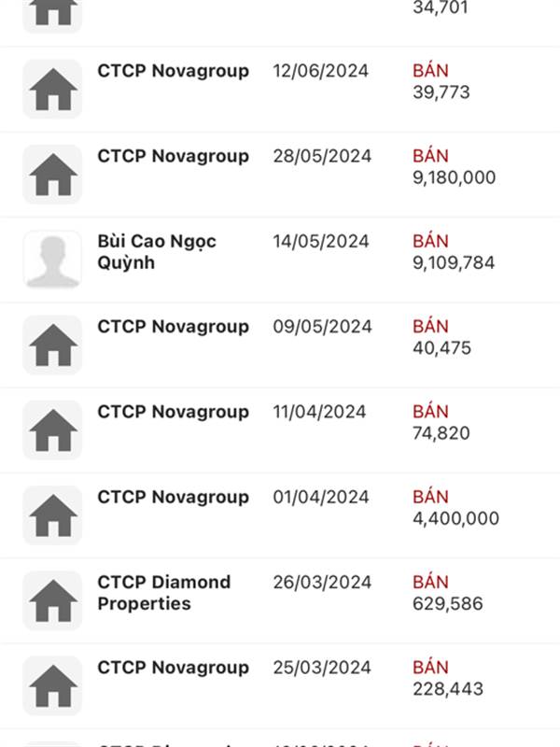Open CTCP Novagroup name dated 12/06/2024
560x747 pixels.
point(173,71)
